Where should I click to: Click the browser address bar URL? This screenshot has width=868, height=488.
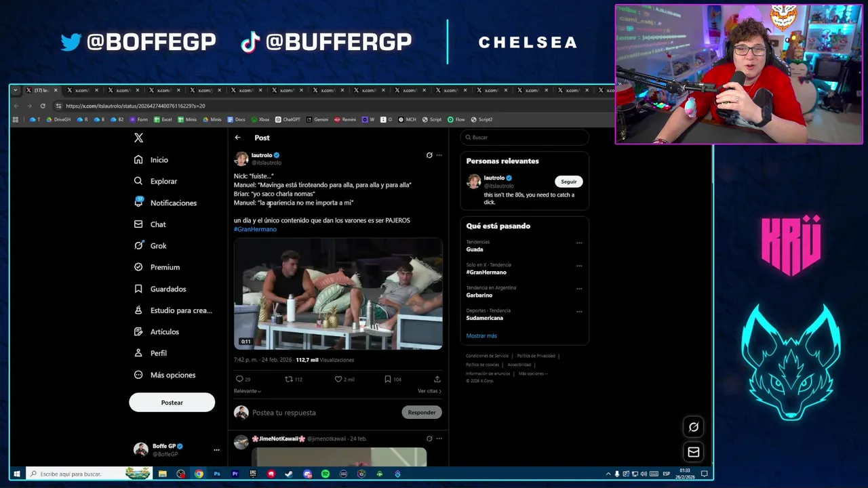tap(135, 106)
